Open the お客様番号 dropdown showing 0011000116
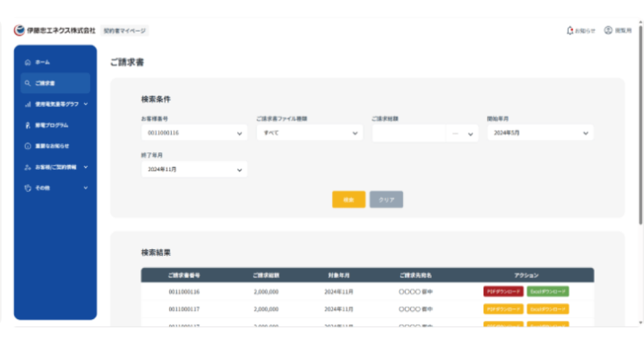Screen dimensions: 644x338 pos(194,133)
